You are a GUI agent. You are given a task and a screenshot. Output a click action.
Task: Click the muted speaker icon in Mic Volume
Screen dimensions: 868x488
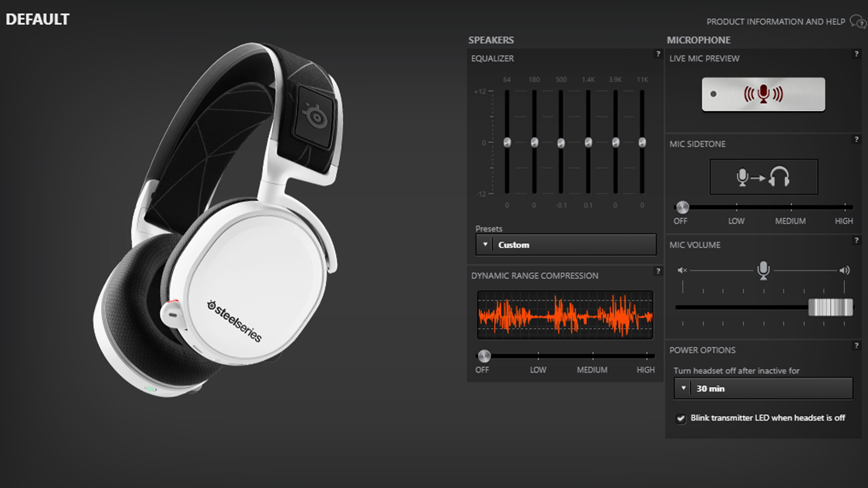682,270
